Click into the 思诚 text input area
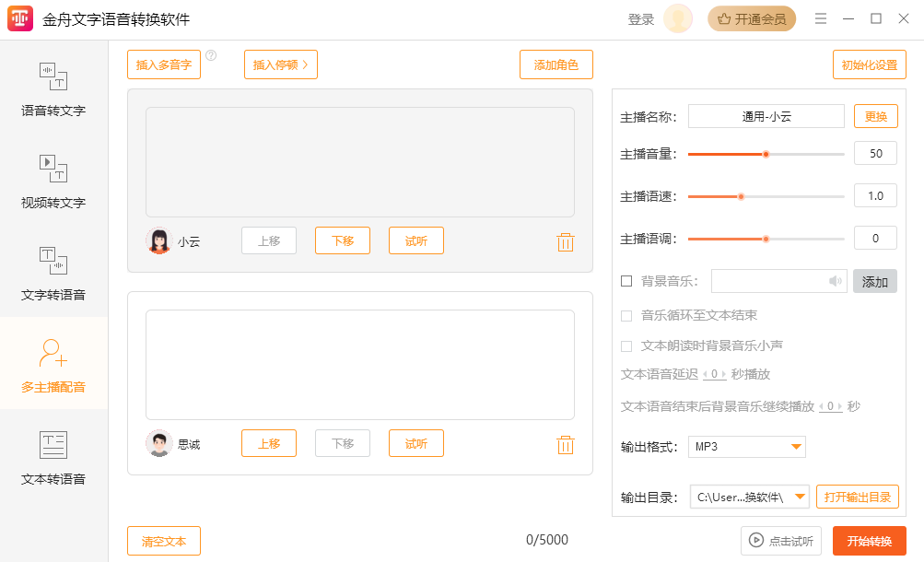 (359, 365)
